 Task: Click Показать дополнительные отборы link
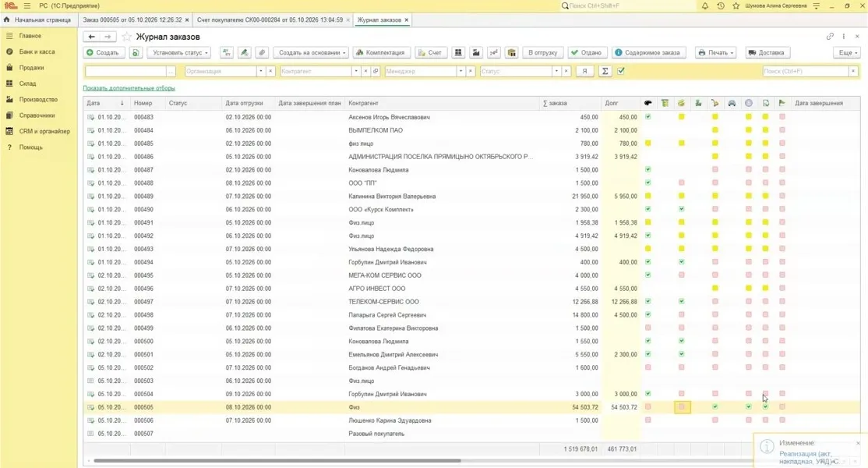tap(129, 88)
